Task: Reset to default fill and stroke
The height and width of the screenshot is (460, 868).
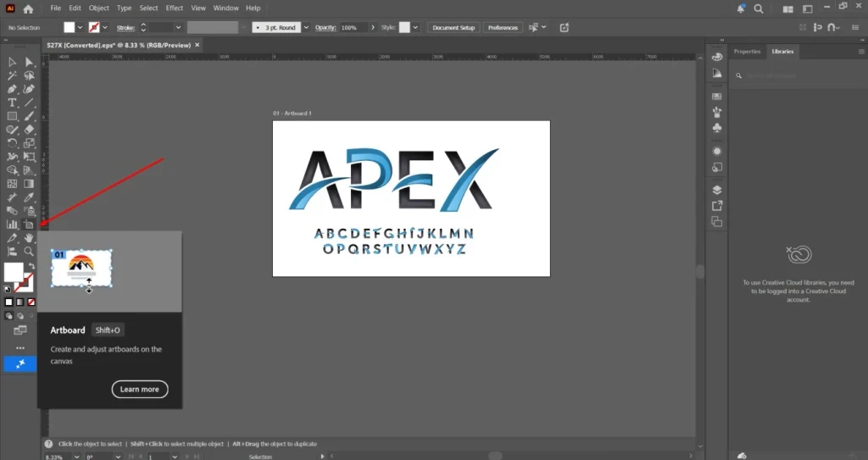Action: [x=7, y=289]
